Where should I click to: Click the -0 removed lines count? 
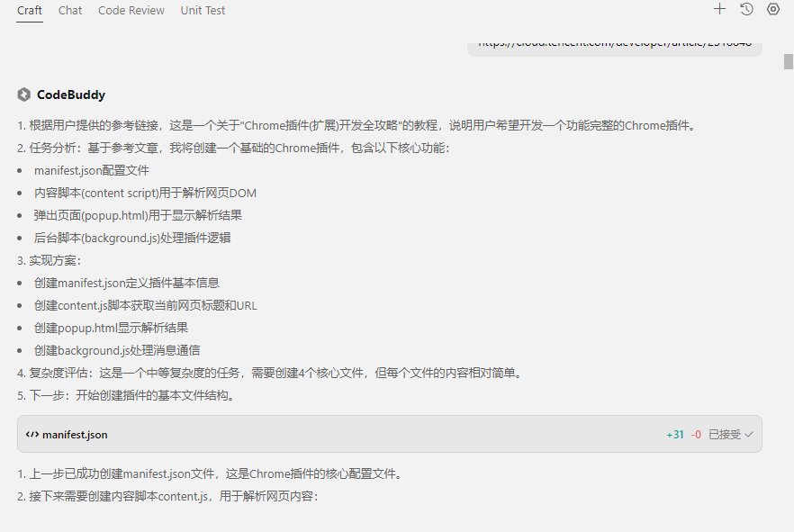[x=696, y=434]
